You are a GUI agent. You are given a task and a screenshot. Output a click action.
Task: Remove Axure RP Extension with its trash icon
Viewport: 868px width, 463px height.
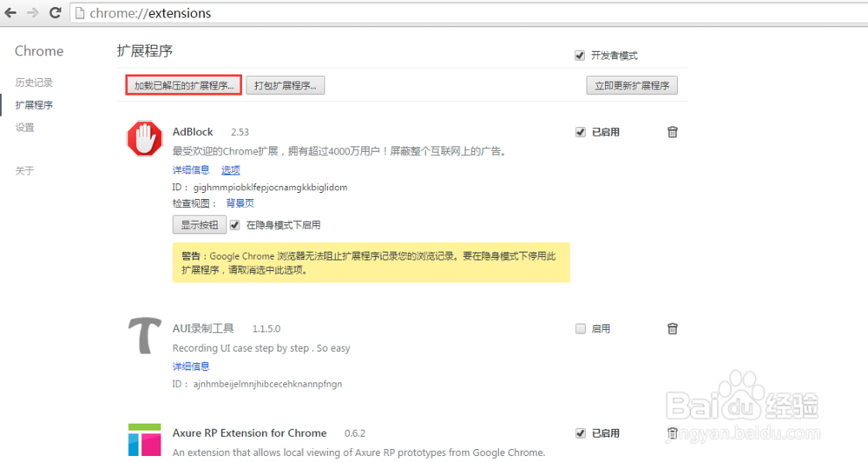(673, 433)
